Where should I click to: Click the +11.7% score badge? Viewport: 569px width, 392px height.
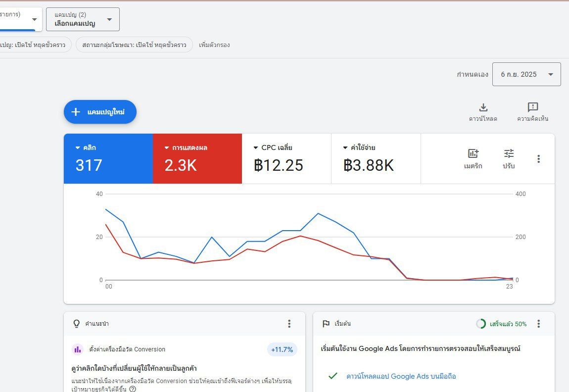pos(282,349)
